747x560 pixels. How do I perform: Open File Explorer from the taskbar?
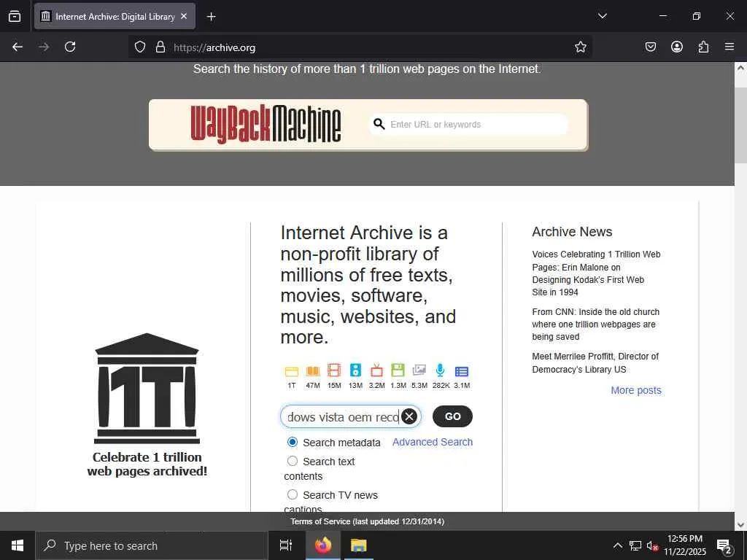coord(359,545)
